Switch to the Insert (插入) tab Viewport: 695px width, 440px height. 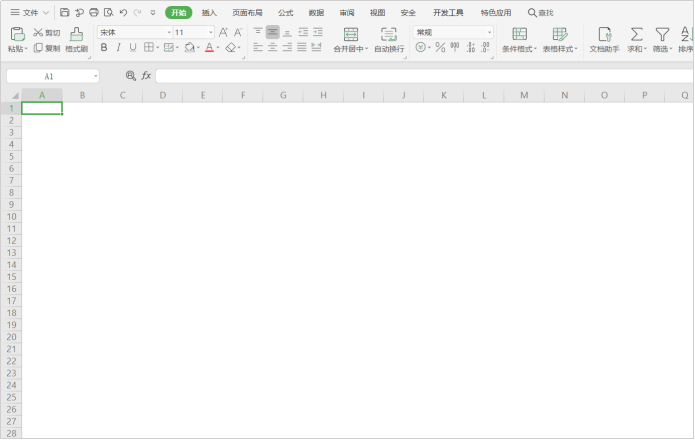coord(209,12)
